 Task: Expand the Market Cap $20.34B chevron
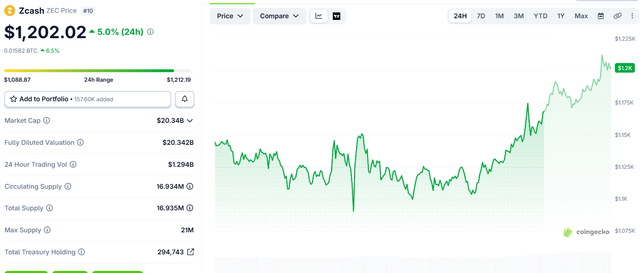pos(190,121)
